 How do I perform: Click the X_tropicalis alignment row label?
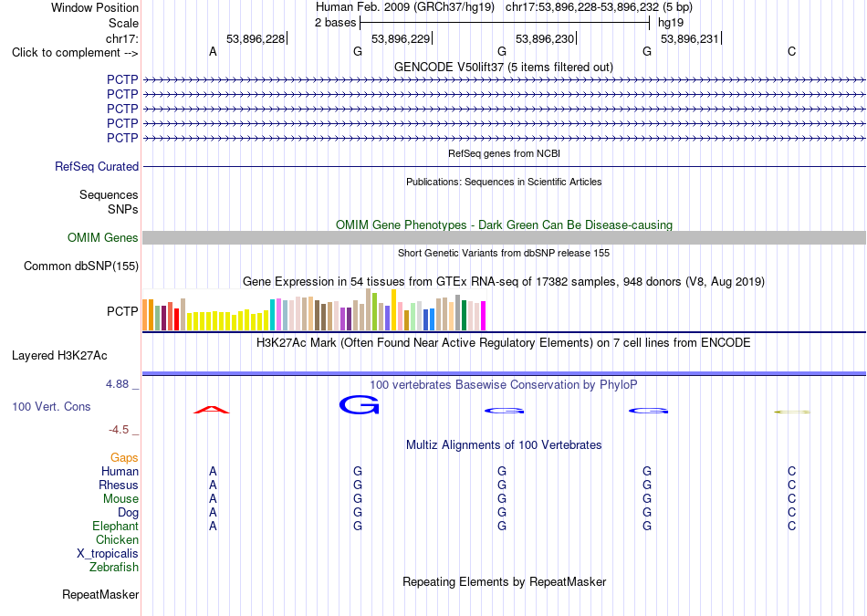tap(108, 554)
